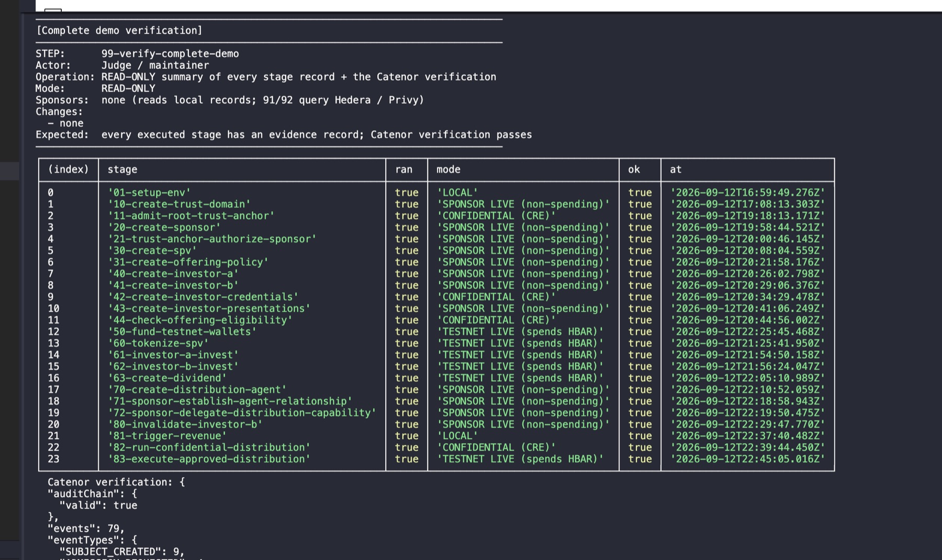Click the 'ok' column header
Screen dimensions: 942x560
pos(634,169)
